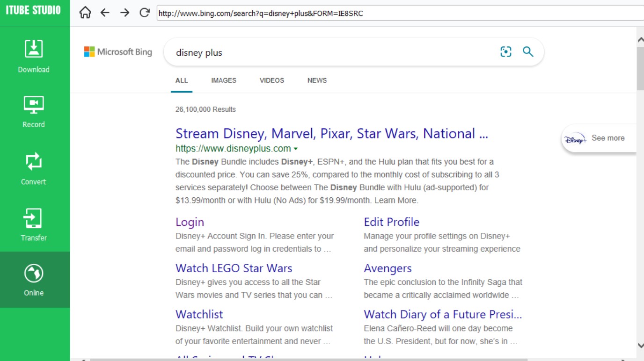This screenshot has height=361, width=644.
Task: Select the NEWS results tab
Action: [x=317, y=80]
